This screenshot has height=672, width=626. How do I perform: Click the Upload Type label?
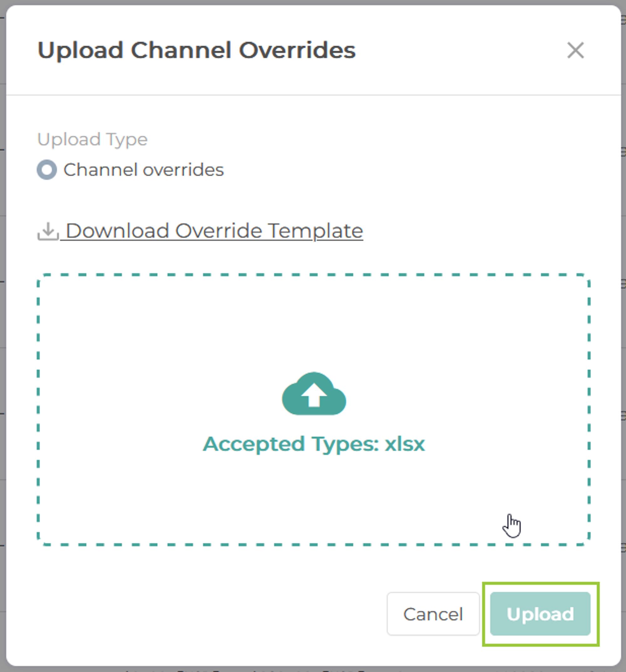pyautogui.click(x=92, y=139)
